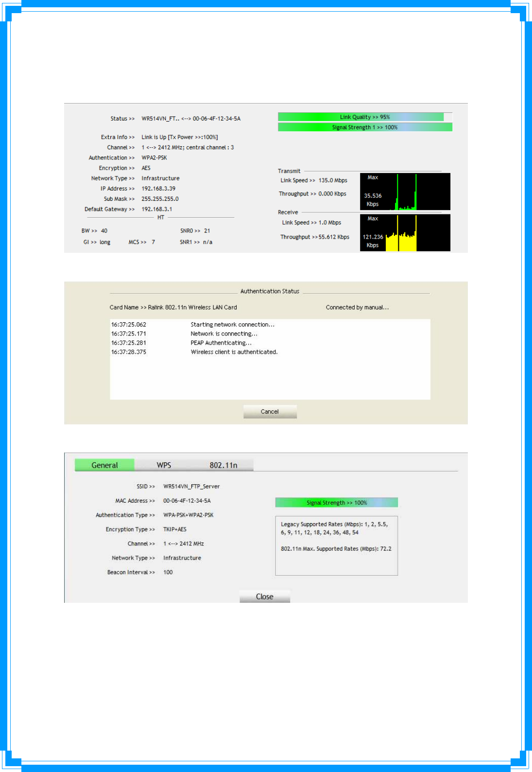Switch to the General tab
The image size is (532, 772).
pyautogui.click(x=104, y=465)
